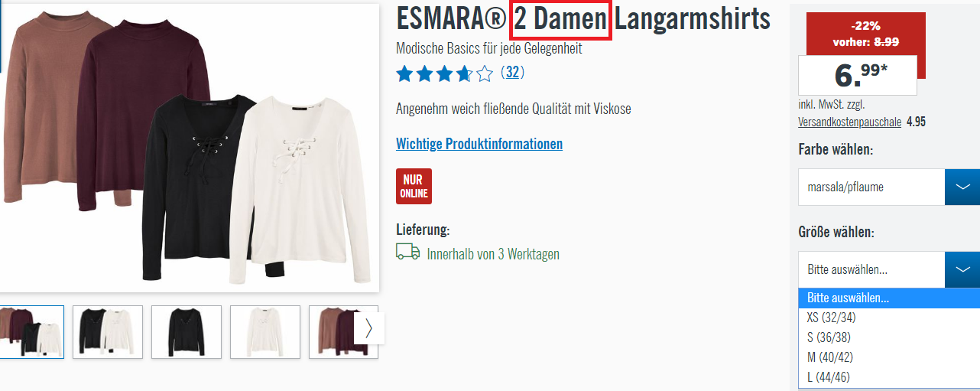Click the star rating icons
The width and height of the screenshot is (980, 391).
tap(444, 73)
